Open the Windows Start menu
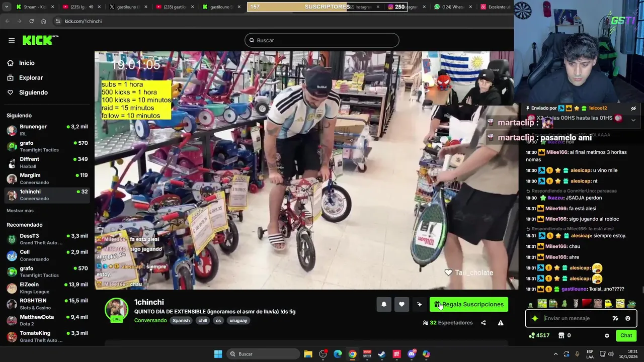The height and width of the screenshot is (362, 644). pyautogui.click(x=218, y=354)
